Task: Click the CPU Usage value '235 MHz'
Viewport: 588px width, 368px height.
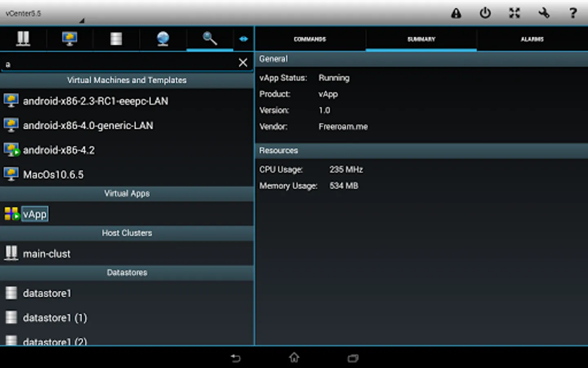Action: [346, 169]
